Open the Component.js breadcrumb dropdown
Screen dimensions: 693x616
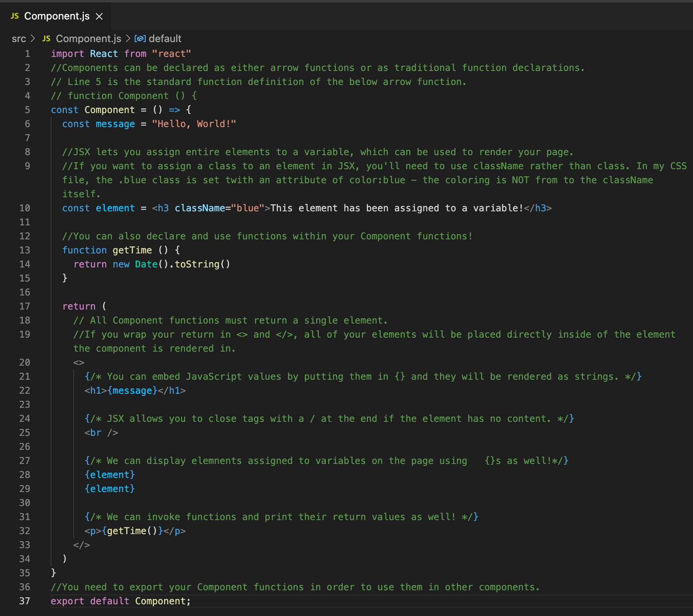(x=88, y=39)
